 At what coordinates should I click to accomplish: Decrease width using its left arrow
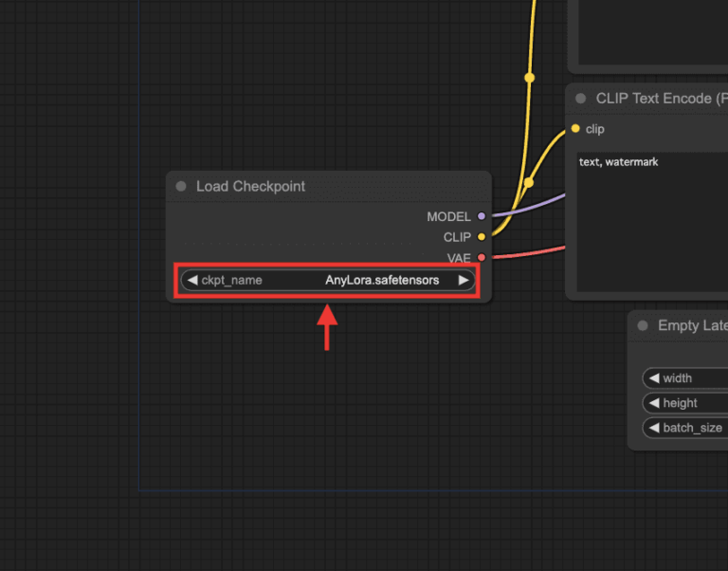pos(654,378)
